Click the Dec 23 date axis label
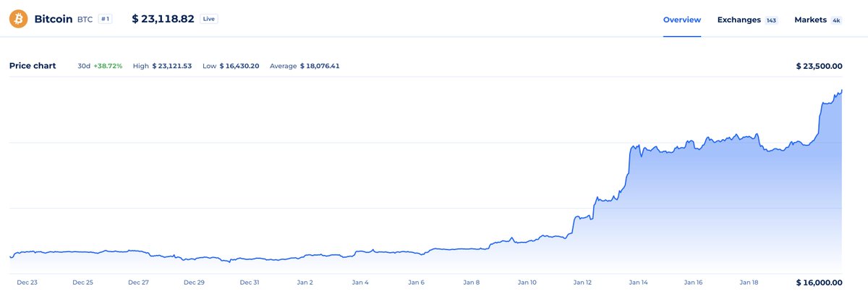 tap(27, 283)
